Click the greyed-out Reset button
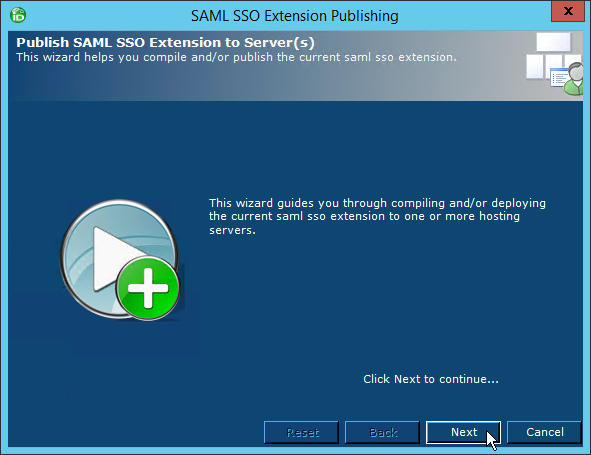591x455 pixels. pyautogui.click(x=302, y=432)
